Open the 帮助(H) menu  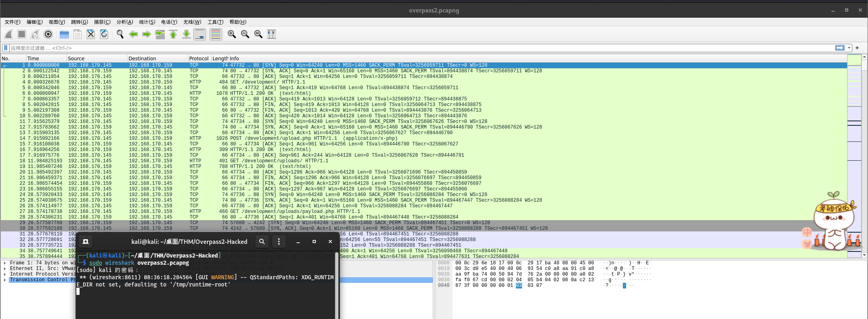(238, 22)
